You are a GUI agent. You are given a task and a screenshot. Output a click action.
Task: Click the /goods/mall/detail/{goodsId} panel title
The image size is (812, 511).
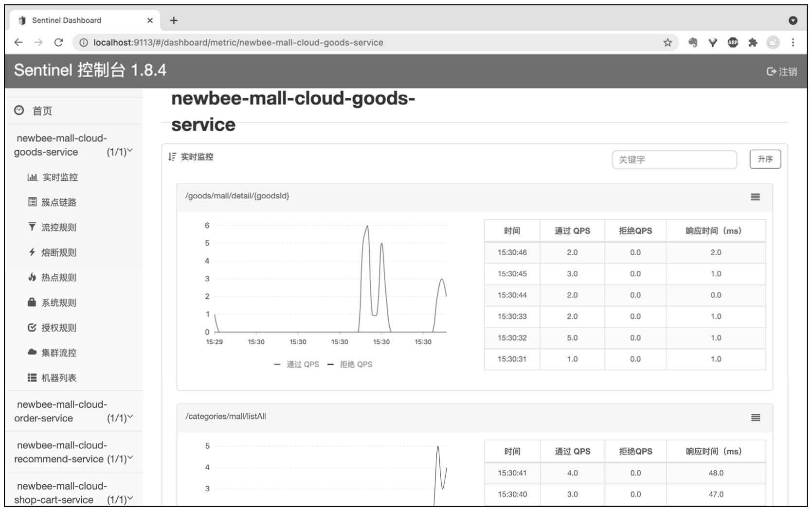pyautogui.click(x=237, y=196)
